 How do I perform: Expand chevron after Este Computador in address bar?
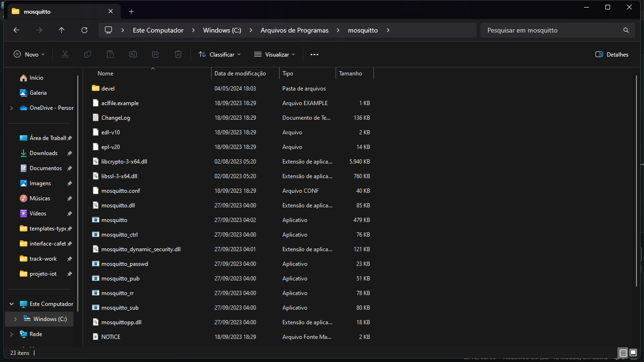[x=193, y=30]
